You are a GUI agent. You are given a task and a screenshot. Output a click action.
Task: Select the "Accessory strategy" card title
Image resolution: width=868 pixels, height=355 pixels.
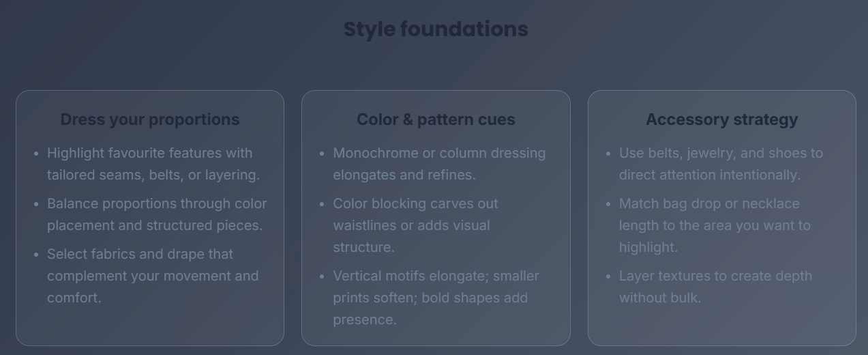[721, 119]
